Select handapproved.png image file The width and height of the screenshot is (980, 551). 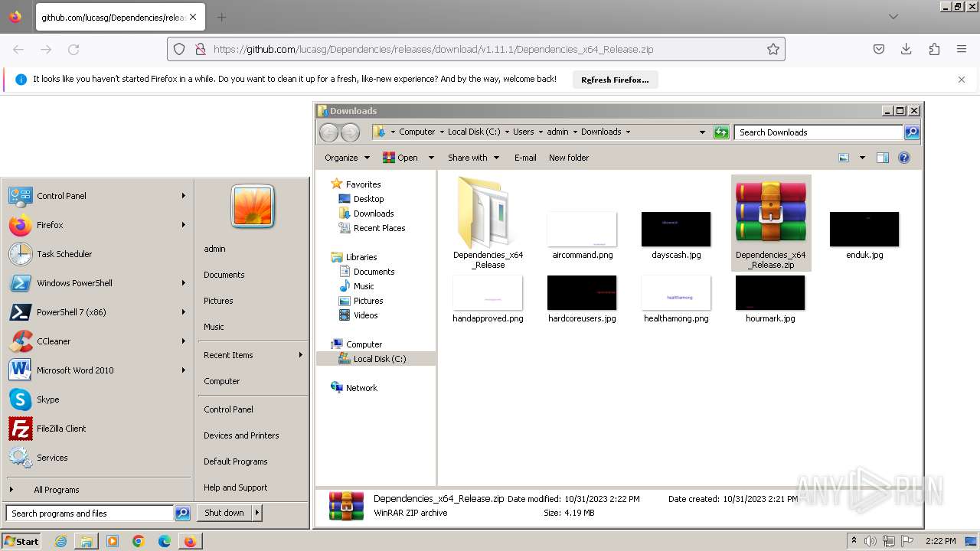click(488, 299)
